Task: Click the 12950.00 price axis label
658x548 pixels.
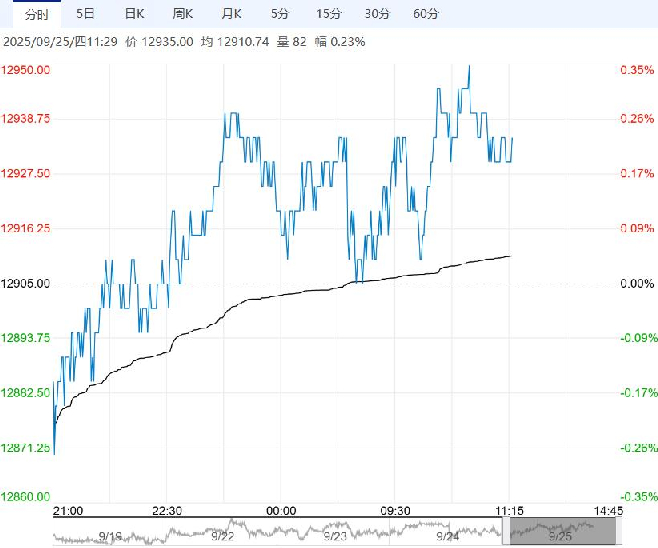Action: pos(25,70)
